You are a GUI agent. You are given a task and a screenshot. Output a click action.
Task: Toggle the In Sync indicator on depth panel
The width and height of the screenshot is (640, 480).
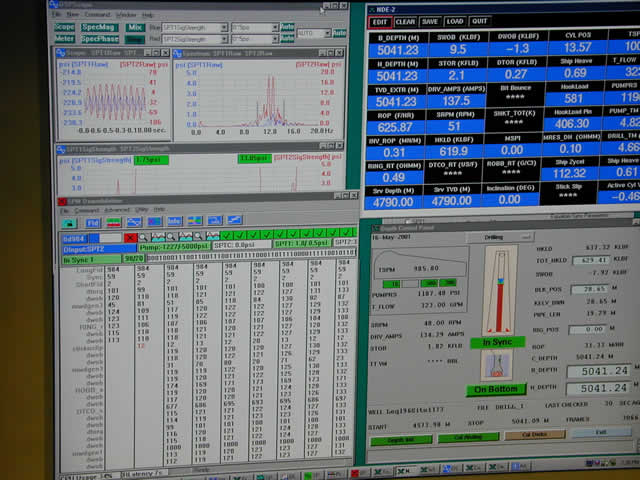[497, 342]
